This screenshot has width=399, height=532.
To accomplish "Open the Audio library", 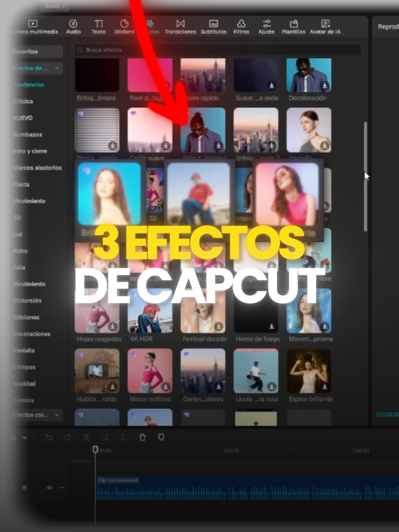I will (x=73, y=27).
